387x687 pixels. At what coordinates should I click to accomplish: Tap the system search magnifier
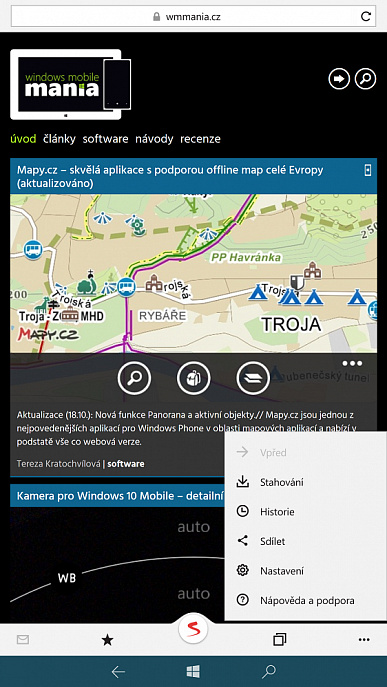pos(269,672)
